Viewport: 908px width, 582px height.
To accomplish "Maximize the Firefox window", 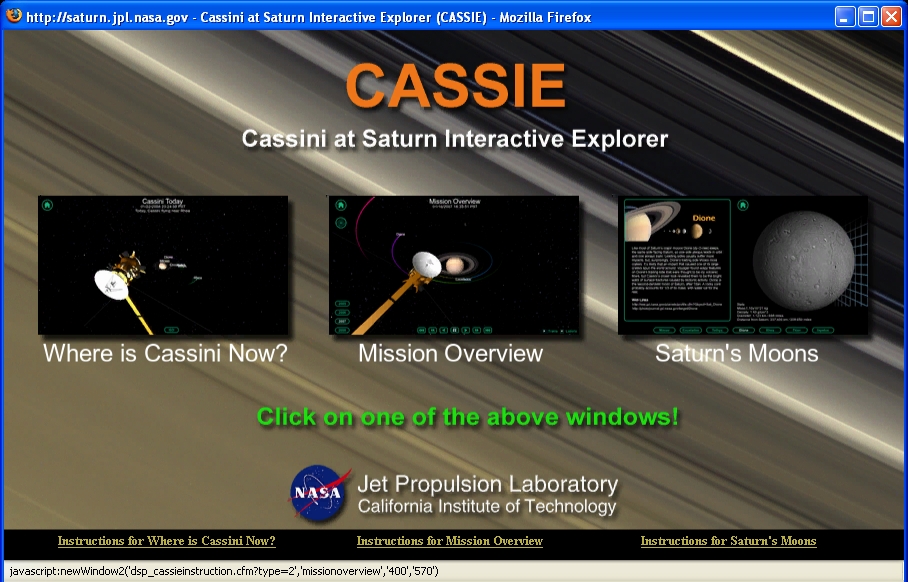I will click(x=868, y=16).
